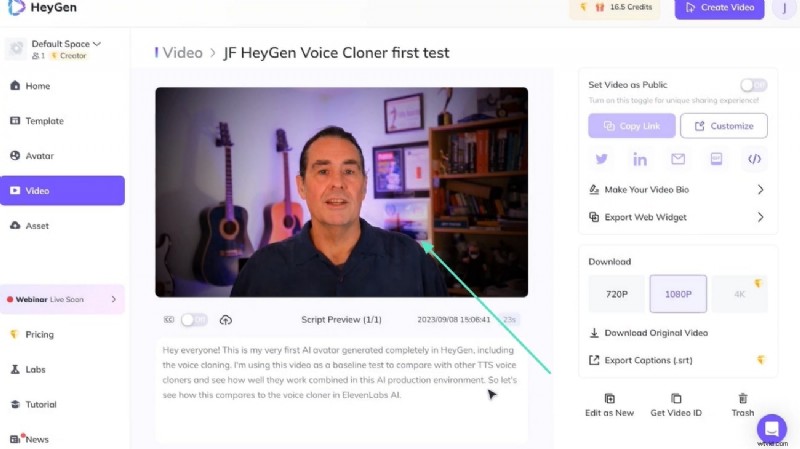
Task: Click the cloud upload icon
Action: (226, 320)
